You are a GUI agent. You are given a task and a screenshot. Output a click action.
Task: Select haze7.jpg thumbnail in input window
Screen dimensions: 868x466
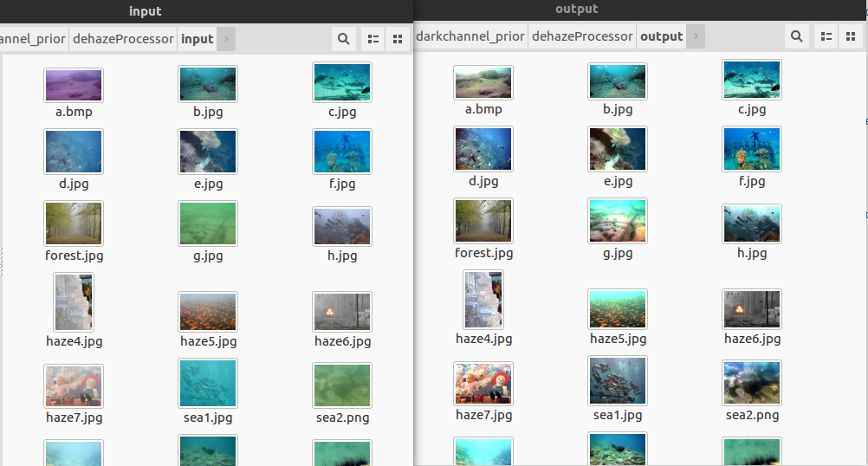pos(74,386)
